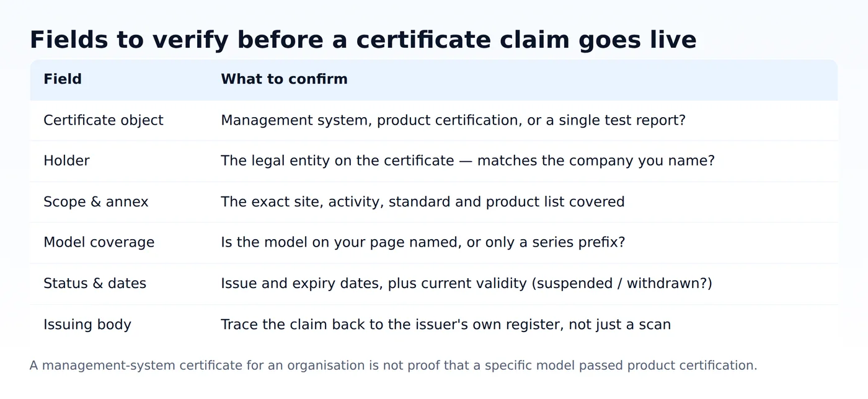Click the "Model coverage" field cell
This screenshot has width=868, height=399.
click(x=99, y=242)
